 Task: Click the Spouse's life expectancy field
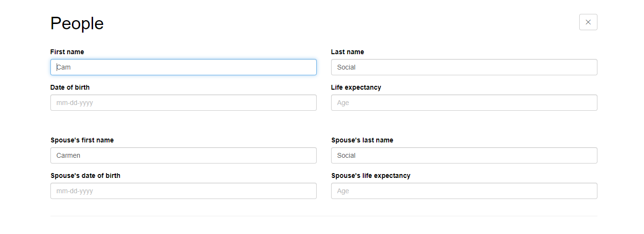[464, 191]
